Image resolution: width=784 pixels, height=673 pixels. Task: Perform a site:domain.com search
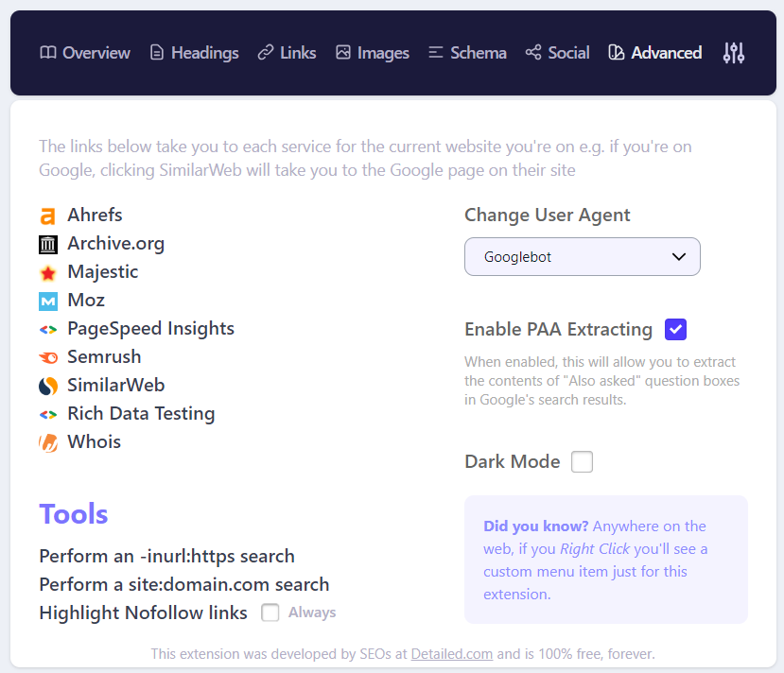point(183,584)
